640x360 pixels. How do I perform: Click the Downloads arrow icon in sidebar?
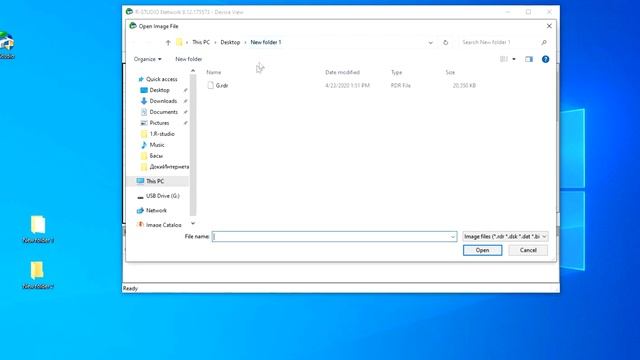(x=144, y=101)
